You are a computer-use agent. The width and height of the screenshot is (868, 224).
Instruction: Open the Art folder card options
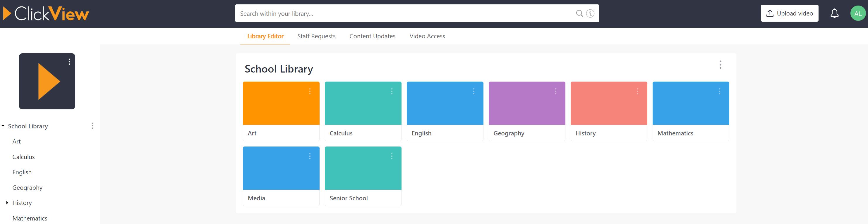pyautogui.click(x=310, y=91)
